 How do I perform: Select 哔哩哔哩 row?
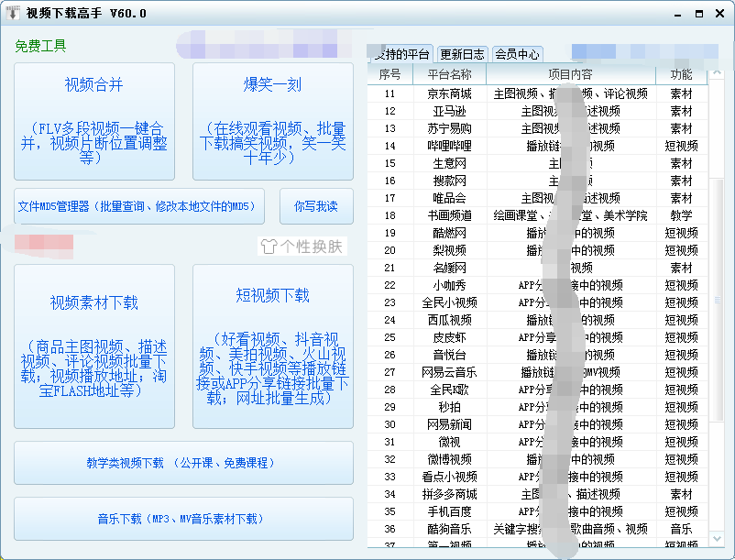pyautogui.click(x=538, y=146)
